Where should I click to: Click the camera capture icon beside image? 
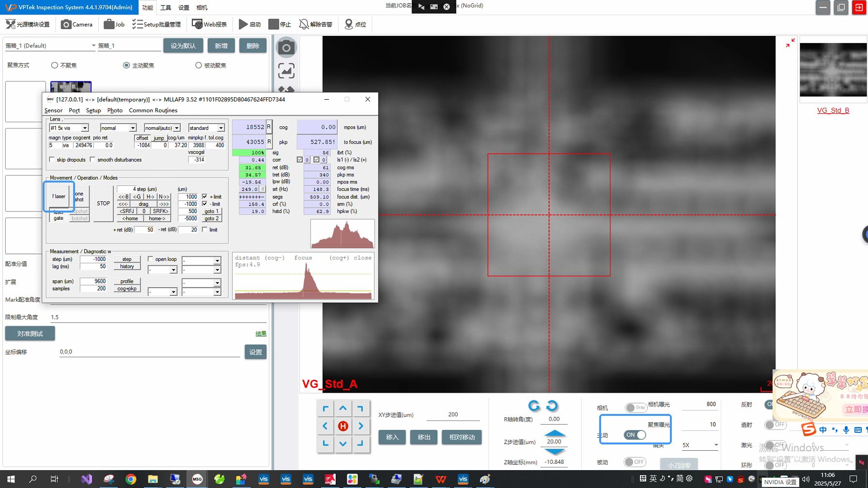pos(286,47)
